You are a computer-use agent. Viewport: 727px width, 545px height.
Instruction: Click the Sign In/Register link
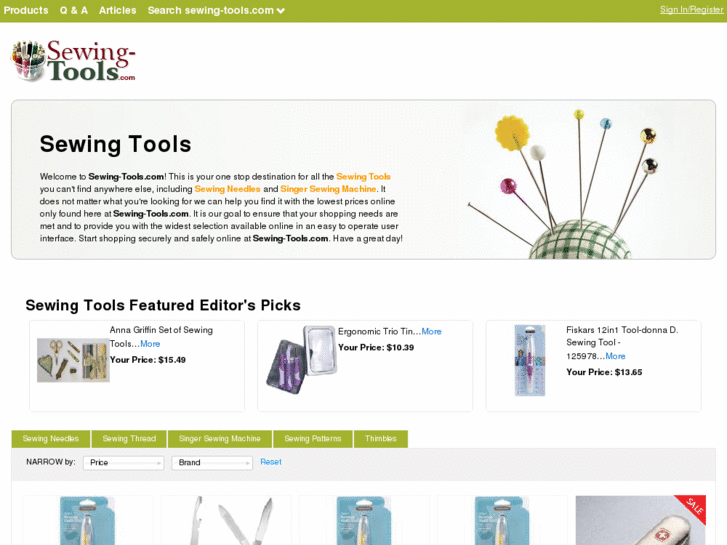(x=691, y=10)
